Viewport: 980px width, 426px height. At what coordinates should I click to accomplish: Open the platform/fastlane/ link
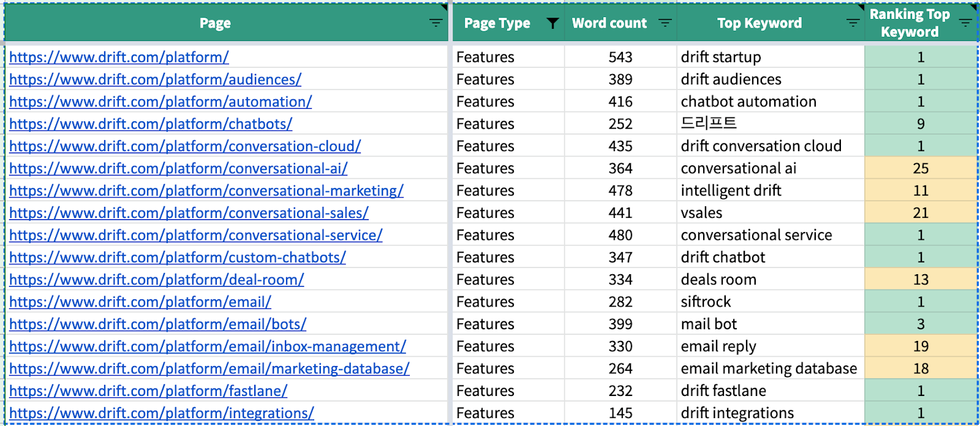[148, 391]
